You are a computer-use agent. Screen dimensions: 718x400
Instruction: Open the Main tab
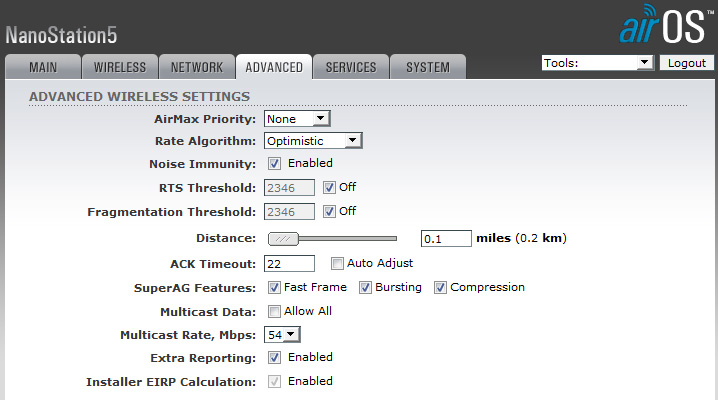[43, 67]
